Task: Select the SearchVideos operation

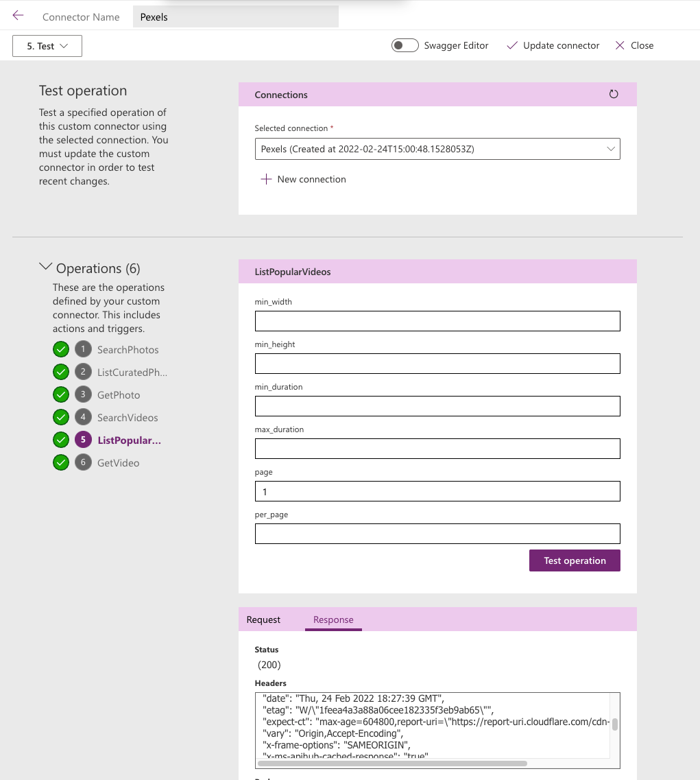Action: [x=128, y=417]
